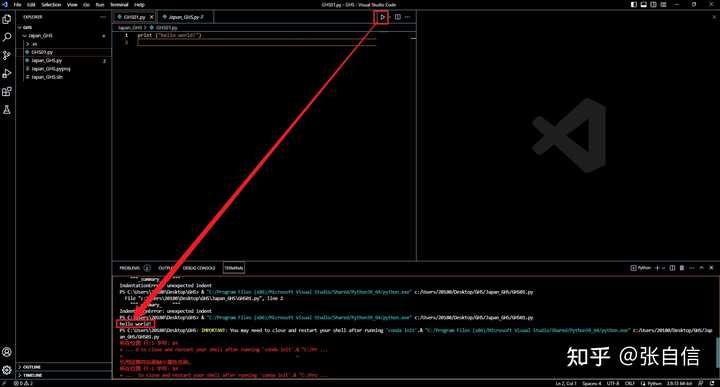
Task: Select Python interpreter version in status bar
Action: point(680,383)
